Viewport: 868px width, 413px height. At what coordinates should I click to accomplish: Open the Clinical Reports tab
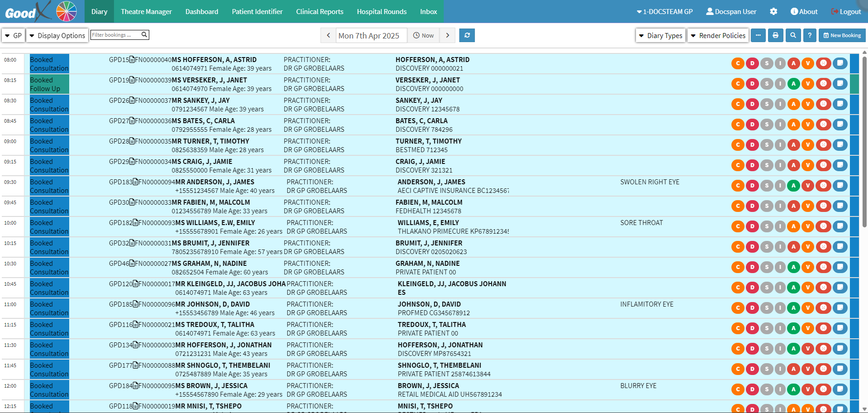coord(319,11)
